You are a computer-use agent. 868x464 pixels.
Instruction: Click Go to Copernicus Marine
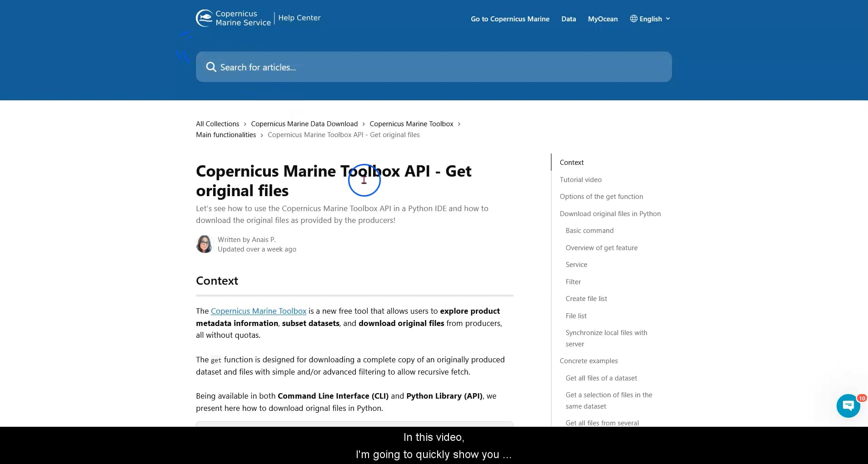coord(510,19)
